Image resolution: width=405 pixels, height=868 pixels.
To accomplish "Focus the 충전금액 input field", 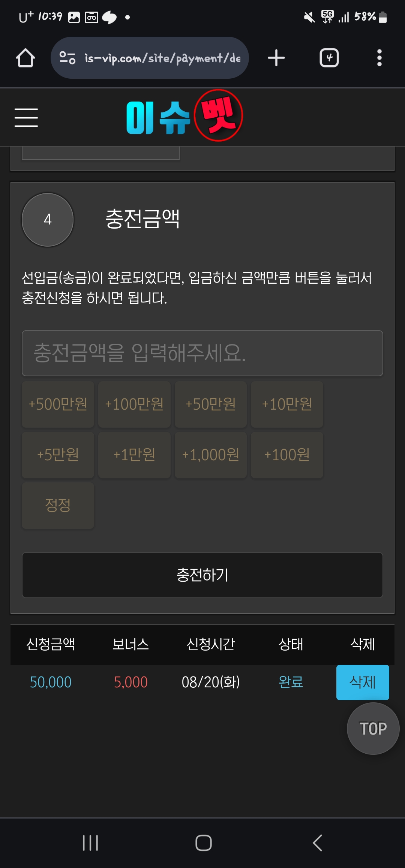I will 202,353.
